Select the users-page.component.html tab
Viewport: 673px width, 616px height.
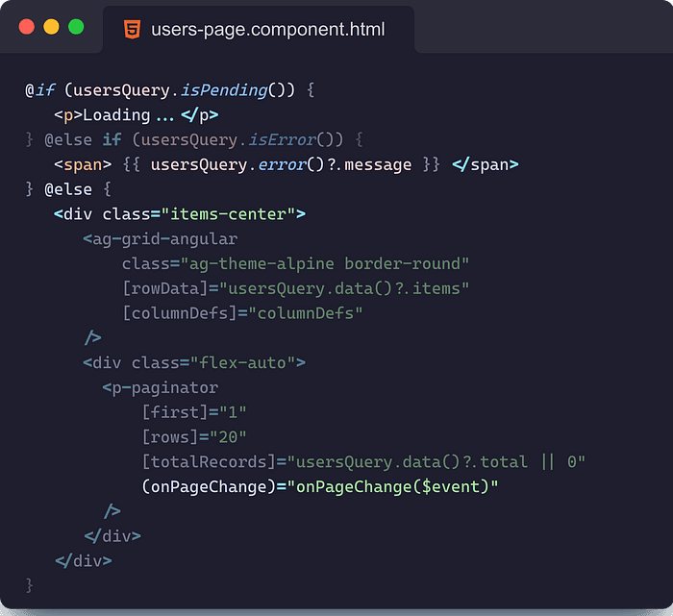266,30
